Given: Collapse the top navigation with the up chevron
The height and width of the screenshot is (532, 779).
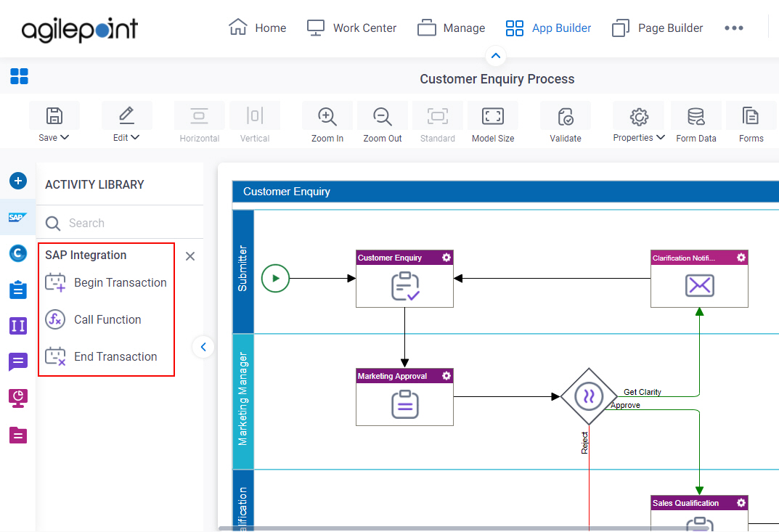Looking at the screenshot, I should 496,56.
